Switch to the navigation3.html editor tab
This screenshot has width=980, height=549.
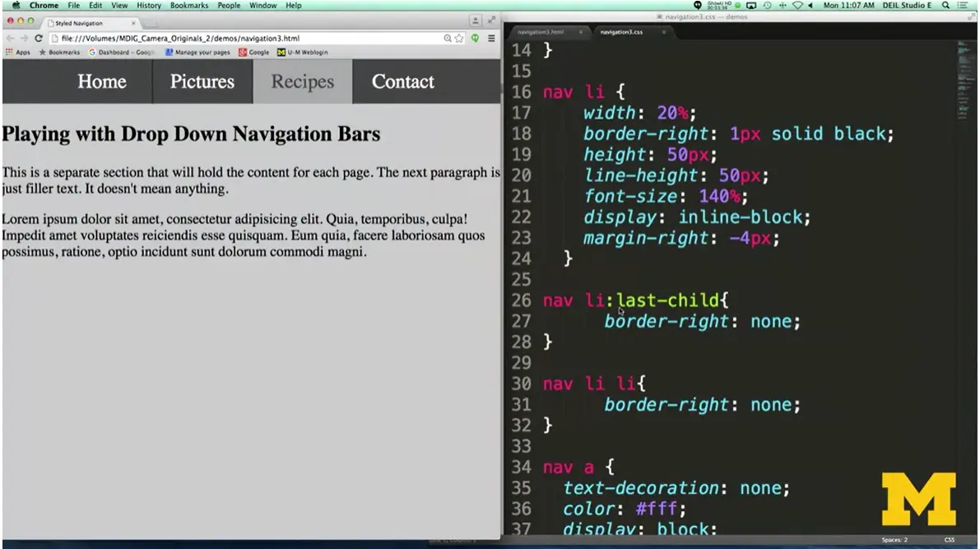coord(540,32)
